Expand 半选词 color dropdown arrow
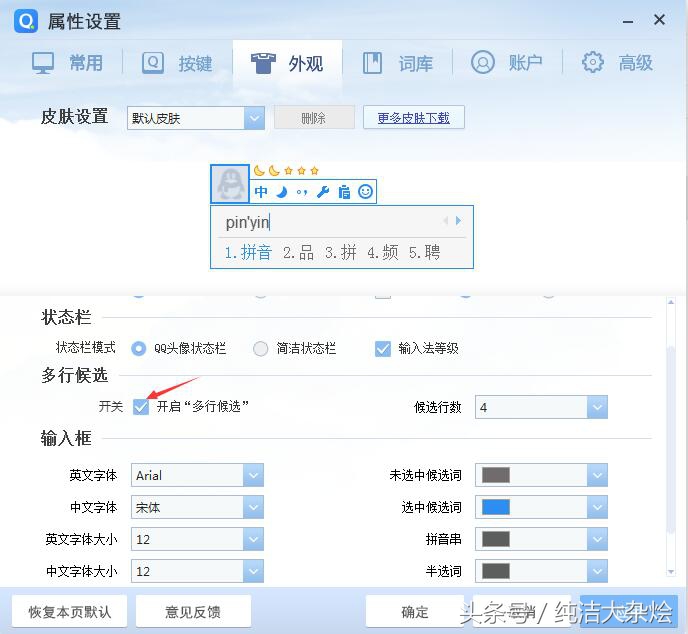The image size is (688, 634). pyautogui.click(x=597, y=571)
